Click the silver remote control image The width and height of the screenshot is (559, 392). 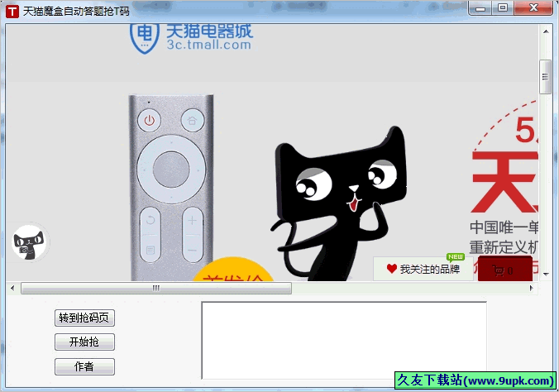click(x=171, y=188)
